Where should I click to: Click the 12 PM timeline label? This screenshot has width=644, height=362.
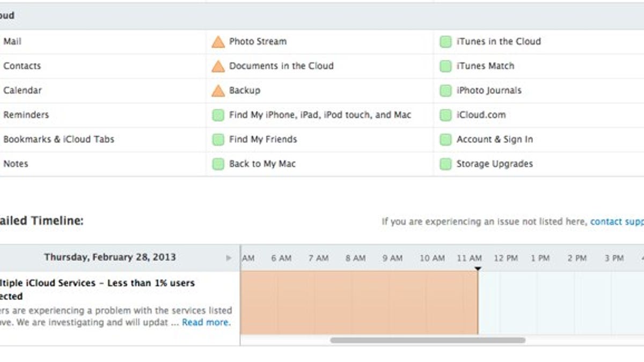pos(507,258)
